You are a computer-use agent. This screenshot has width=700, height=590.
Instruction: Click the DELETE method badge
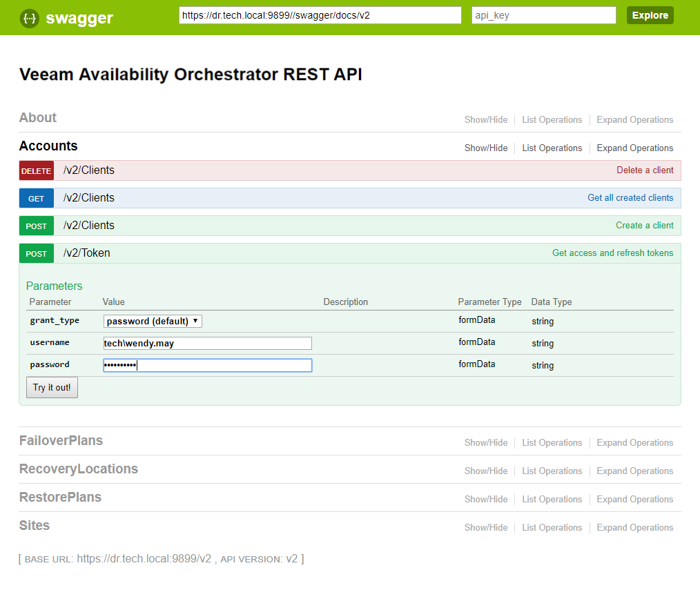point(36,171)
